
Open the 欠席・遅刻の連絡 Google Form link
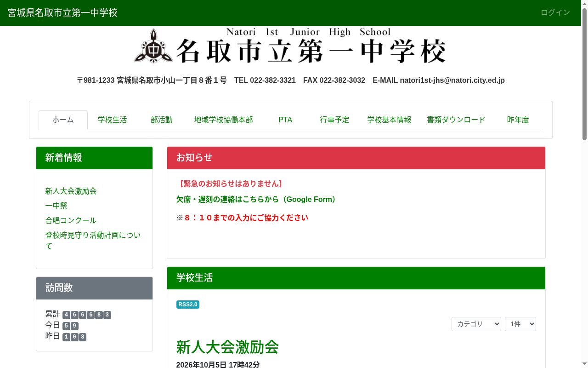[257, 199]
